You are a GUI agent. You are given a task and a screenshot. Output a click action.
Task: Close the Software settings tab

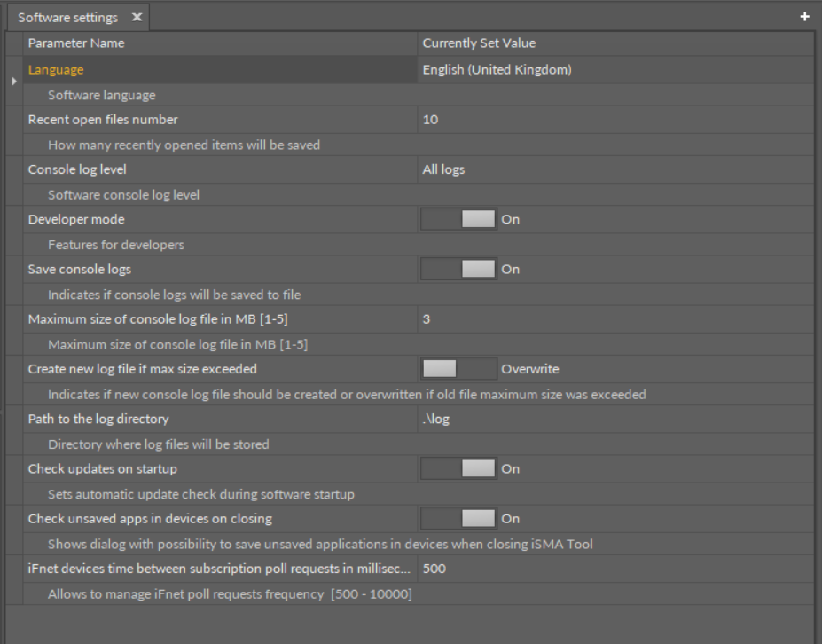click(136, 16)
